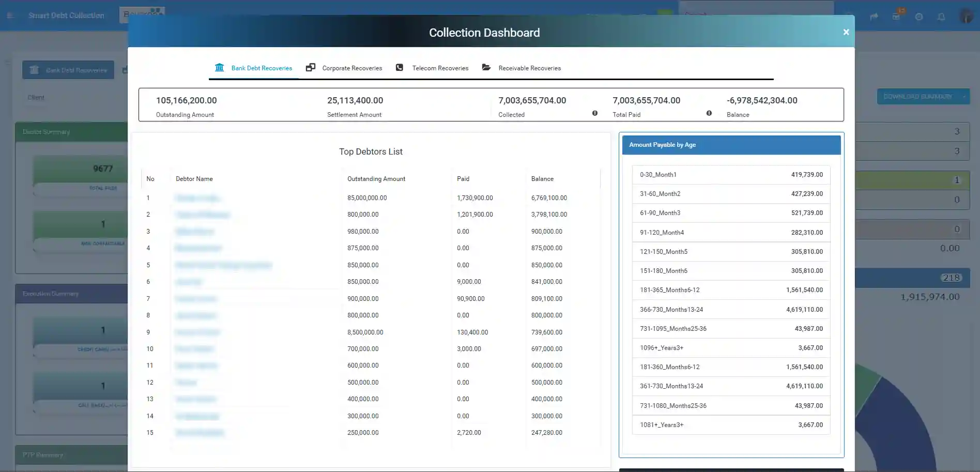Screen dimensions: 980x472
Task: Expand the Download Summary dropdown arrow
Action: coord(964,97)
